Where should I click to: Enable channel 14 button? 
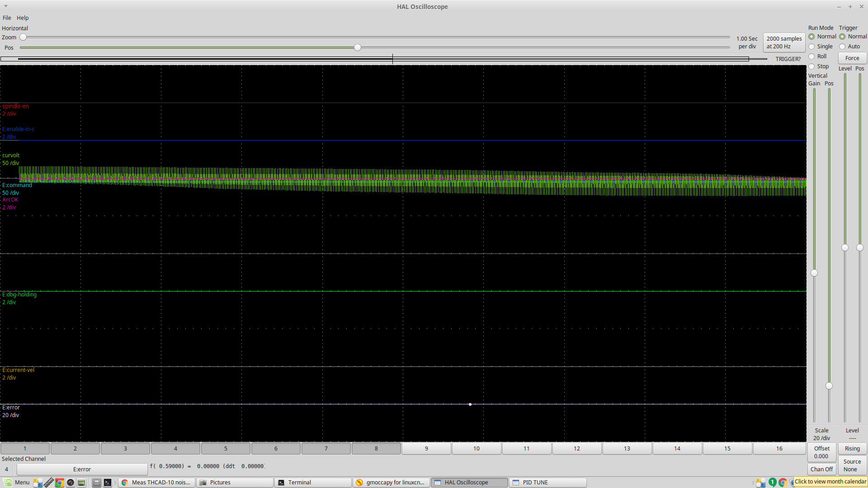pyautogui.click(x=677, y=449)
